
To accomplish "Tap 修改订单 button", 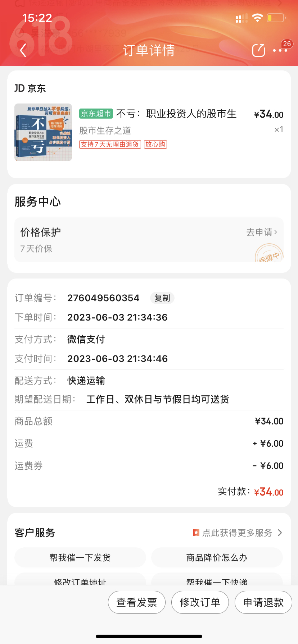I will point(200,602).
